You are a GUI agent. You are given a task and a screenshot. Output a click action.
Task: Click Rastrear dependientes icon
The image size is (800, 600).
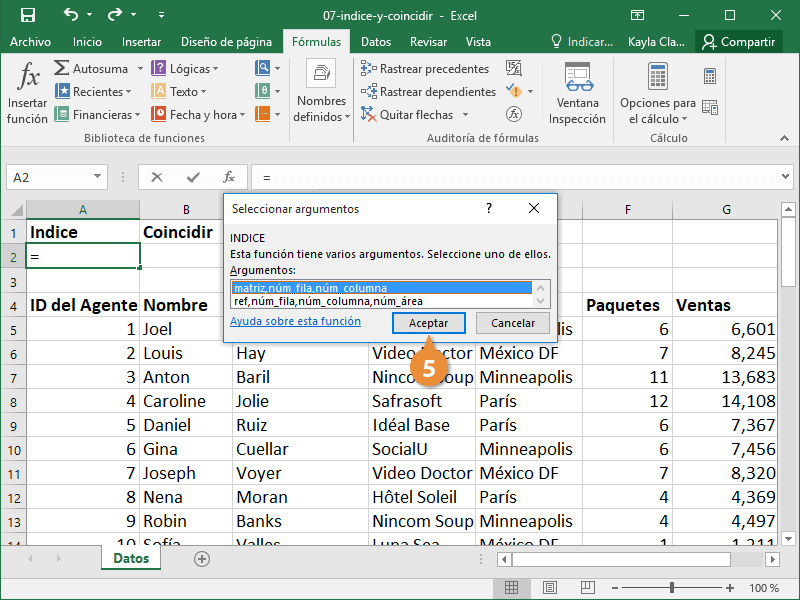point(369,92)
